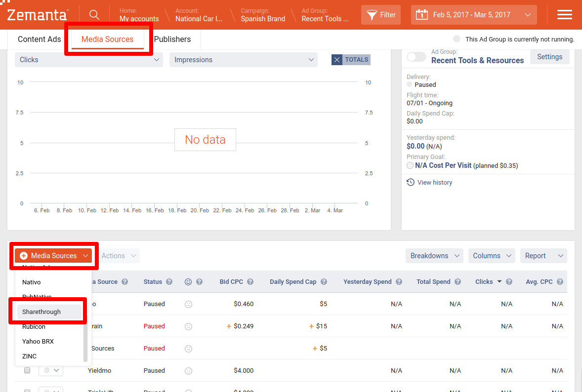Click the orange arrow icon beside $5 in Sources row
The height and width of the screenshot is (392, 582).
coord(315,349)
